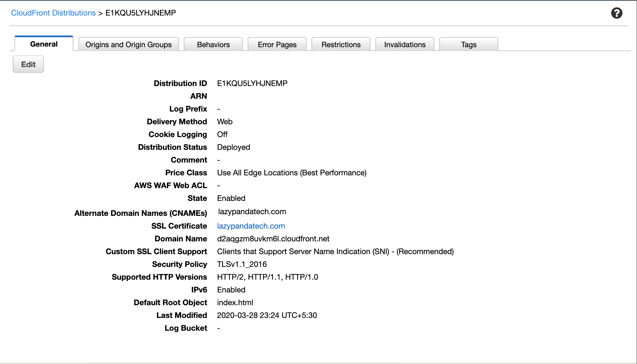The height and width of the screenshot is (364, 637).
Task: Click the State value Enabled
Action: pyautogui.click(x=231, y=198)
